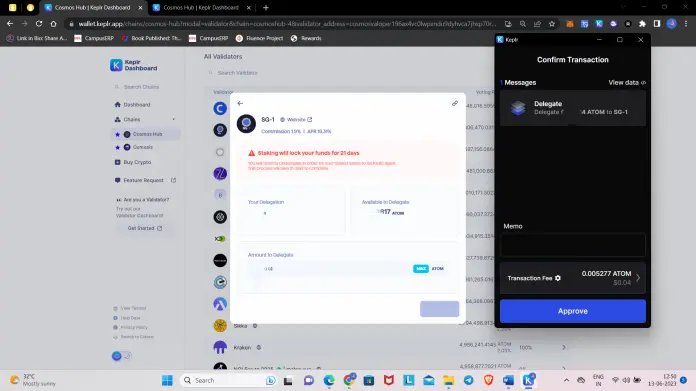Open Brave browser from taskbar
Viewport: 696px width, 391px height.
point(489,380)
